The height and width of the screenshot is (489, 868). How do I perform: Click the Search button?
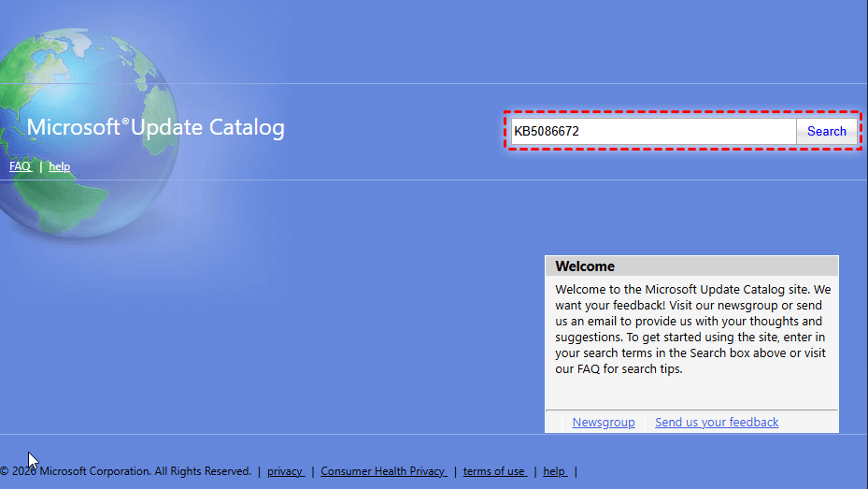(827, 131)
